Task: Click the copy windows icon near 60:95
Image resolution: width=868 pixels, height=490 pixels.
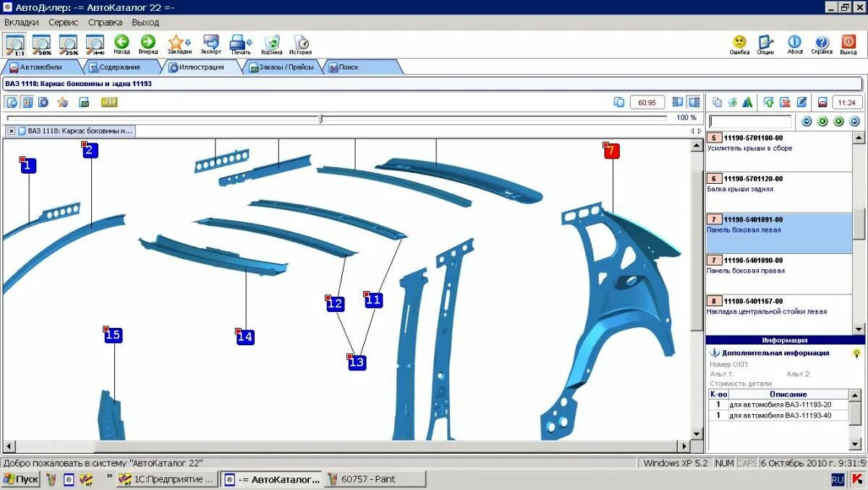Action: 618,102
